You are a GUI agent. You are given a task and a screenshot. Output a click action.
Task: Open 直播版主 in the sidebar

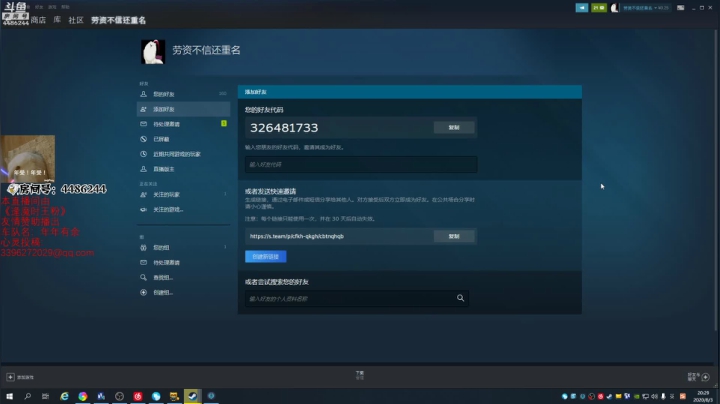coord(183,169)
